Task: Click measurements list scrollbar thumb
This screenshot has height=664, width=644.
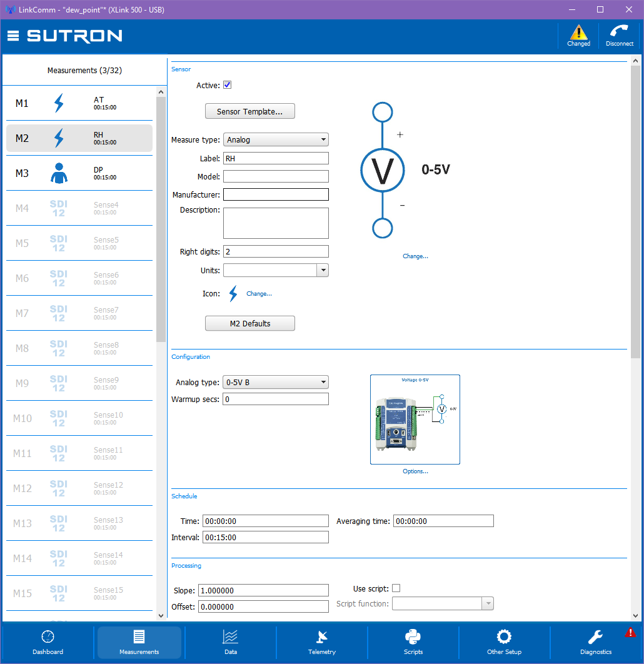Action: (x=161, y=219)
